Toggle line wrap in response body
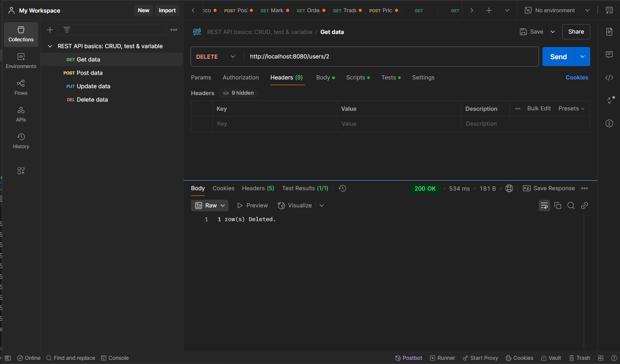The image size is (620, 364). pos(544,205)
